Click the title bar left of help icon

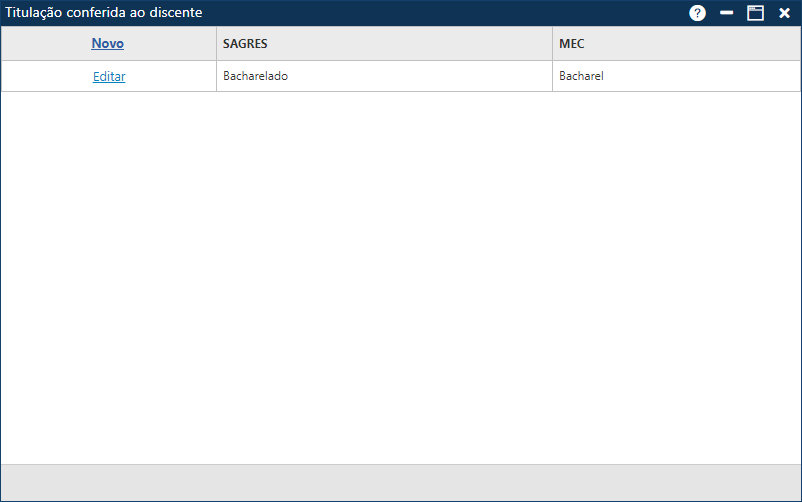point(450,12)
